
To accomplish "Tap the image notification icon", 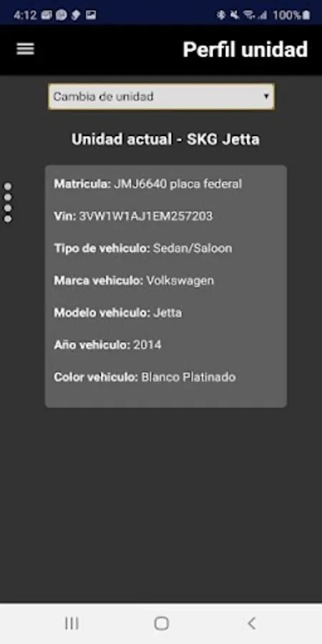I will (x=91, y=16).
